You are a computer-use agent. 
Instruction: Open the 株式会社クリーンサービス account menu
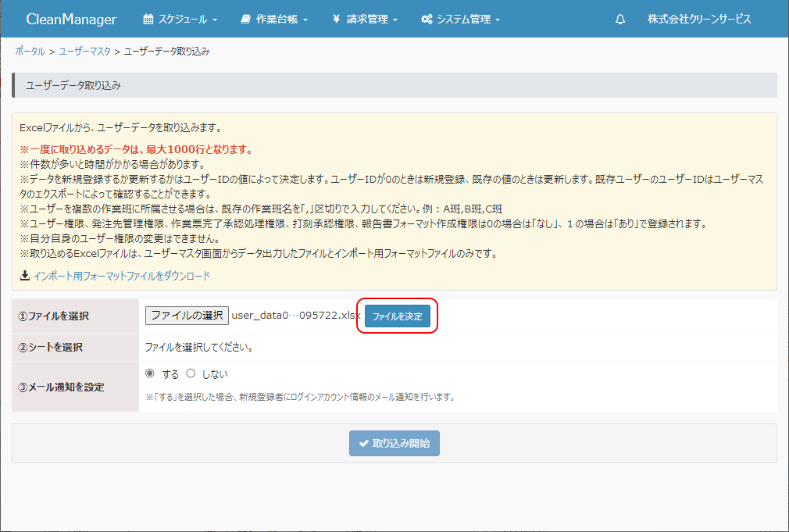[x=698, y=20]
